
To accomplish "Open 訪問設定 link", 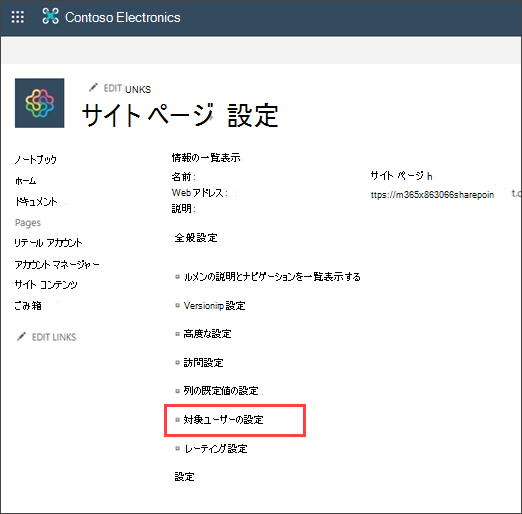I will pyautogui.click(x=203, y=362).
